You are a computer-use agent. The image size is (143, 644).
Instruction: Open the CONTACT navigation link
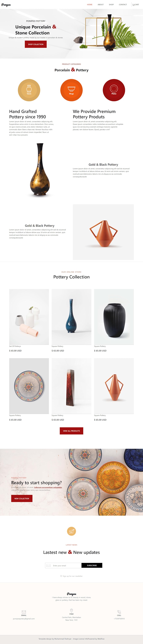click(x=123, y=4)
